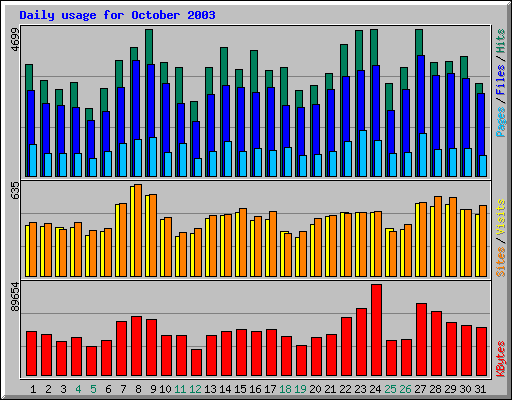Select the orange Sites bar for day 28
Screen dimensions: 512x400
438,236
